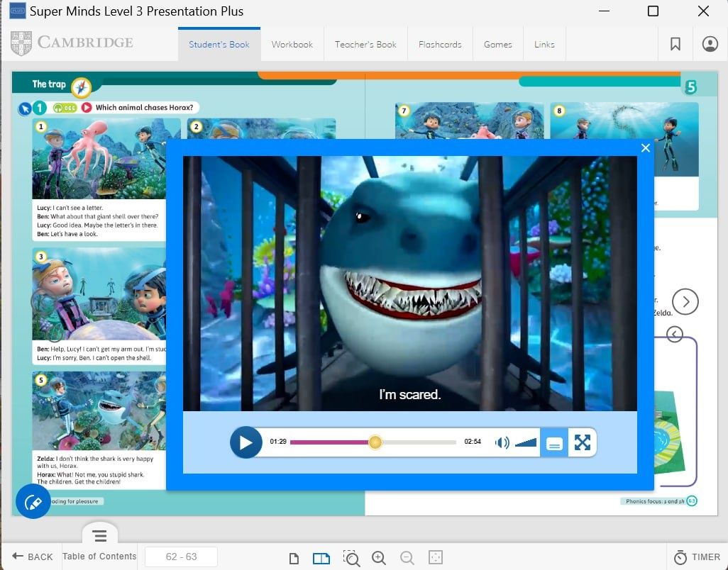Click the page number field 62 - 63
The height and width of the screenshot is (570, 728).
click(181, 557)
